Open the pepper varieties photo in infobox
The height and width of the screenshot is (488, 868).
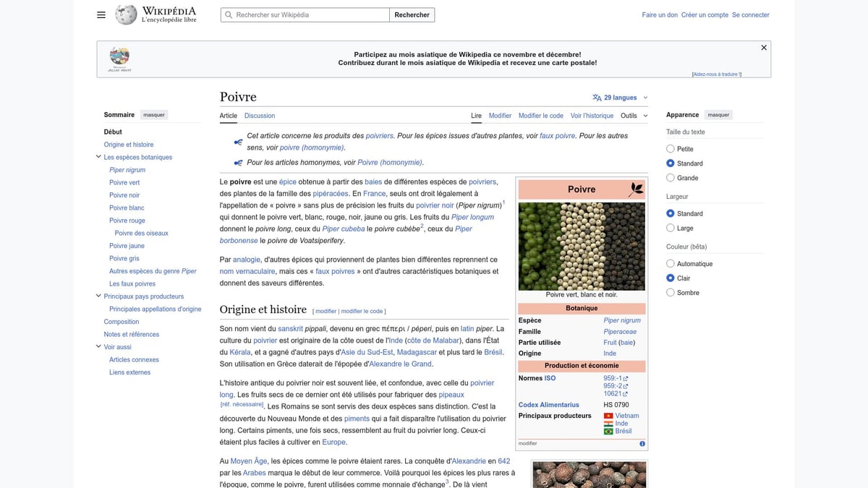point(582,246)
